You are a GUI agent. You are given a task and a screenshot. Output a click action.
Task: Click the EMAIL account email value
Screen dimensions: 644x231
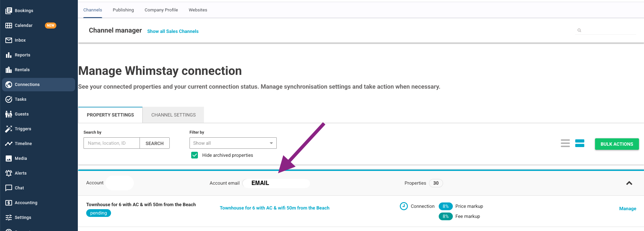point(260,183)
